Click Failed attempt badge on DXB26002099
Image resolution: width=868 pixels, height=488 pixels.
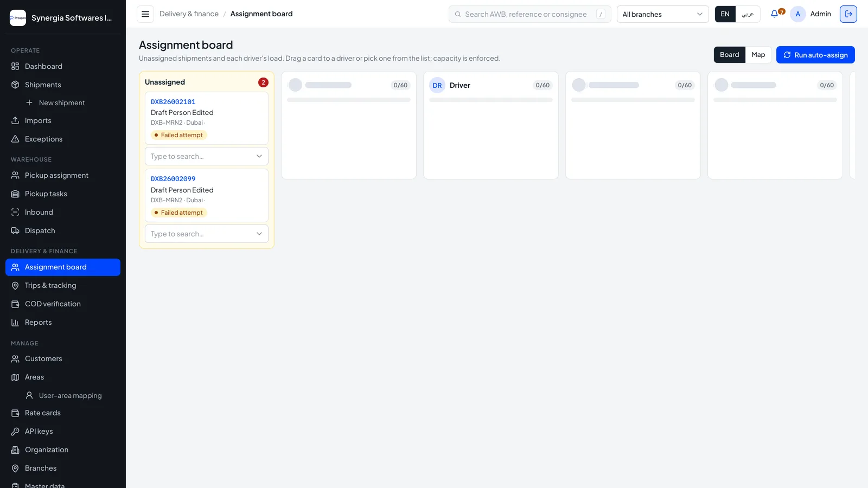[x=179, y=213]
